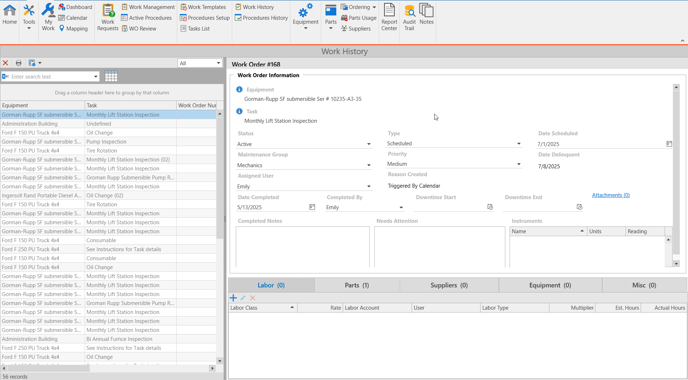Add a new labor entry with plus icon
Viewport: 688px width, 380px height.
233,298
